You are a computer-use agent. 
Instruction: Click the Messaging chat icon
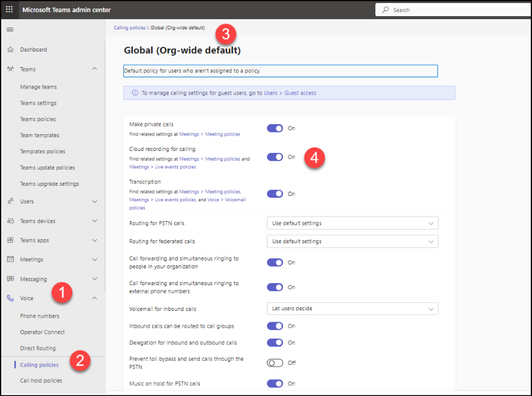point(10,279)
